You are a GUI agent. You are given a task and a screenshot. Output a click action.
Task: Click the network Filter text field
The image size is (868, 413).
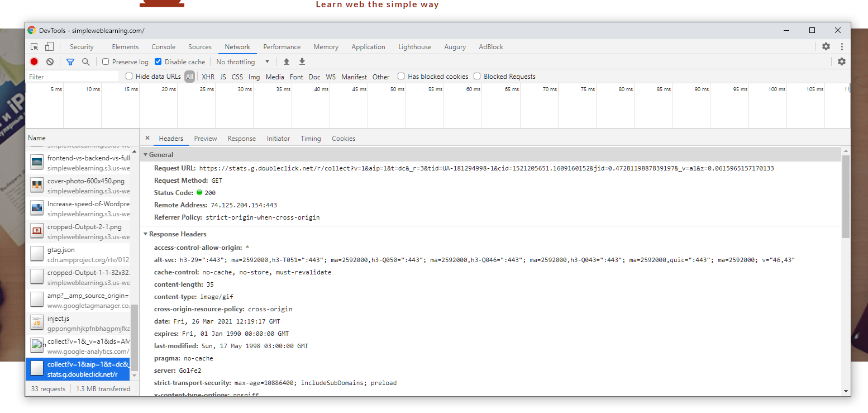[x=73, y=77]
